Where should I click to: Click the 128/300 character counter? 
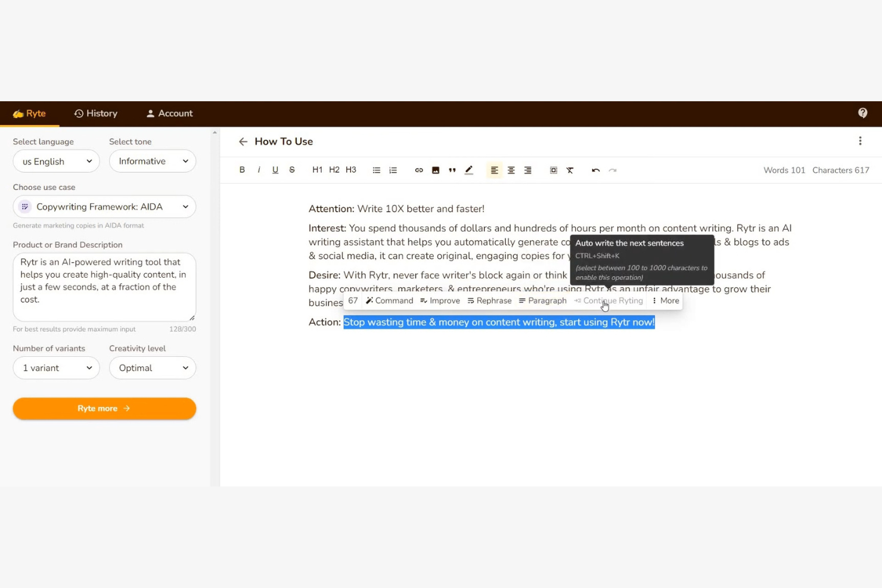coord(182,329)
